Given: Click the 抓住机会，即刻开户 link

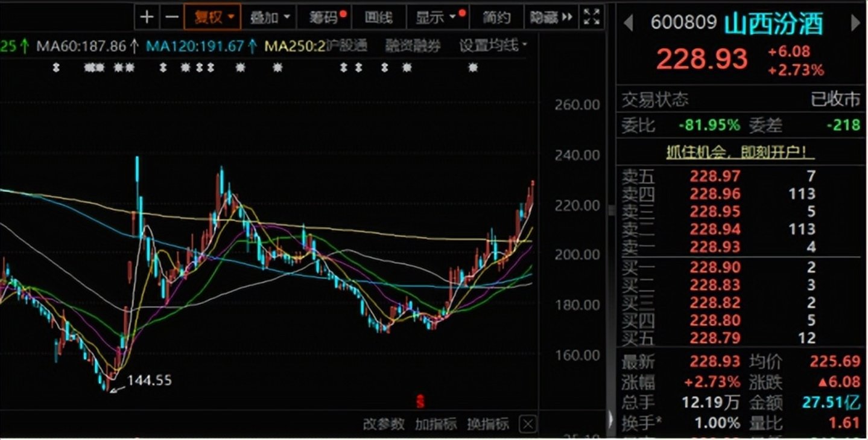Looking at the screenshot, I should point(740,153).
